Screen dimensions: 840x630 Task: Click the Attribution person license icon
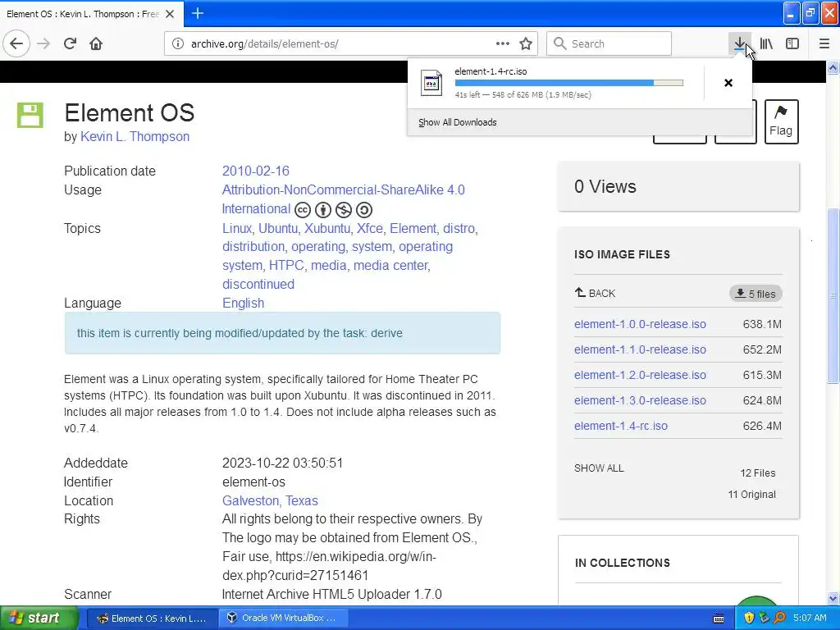pyautogui.click(x=323, y=209)
